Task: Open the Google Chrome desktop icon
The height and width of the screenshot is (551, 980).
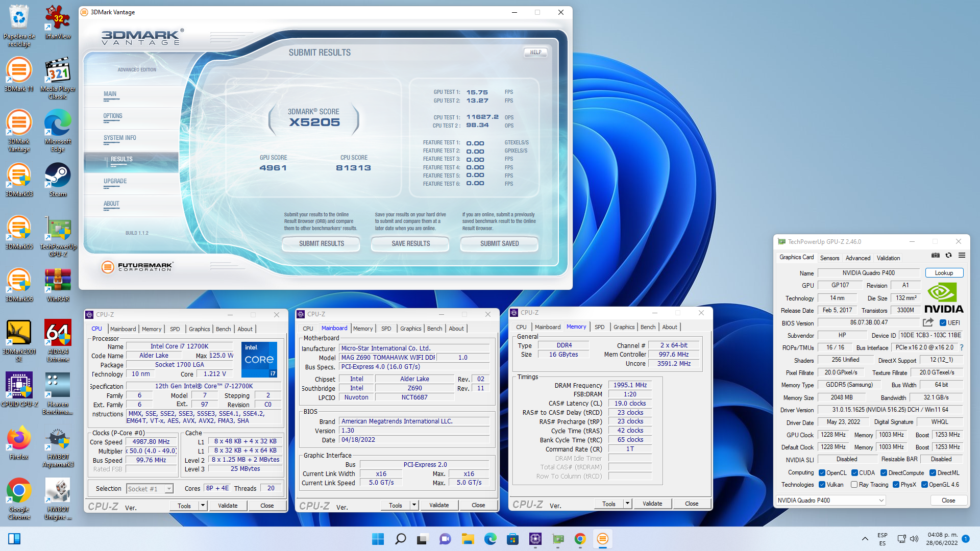Action: pyautogui.click(x=19, y=498)
